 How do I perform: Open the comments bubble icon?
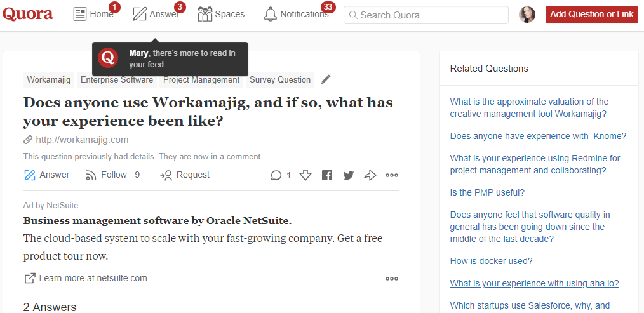[276, 175]
